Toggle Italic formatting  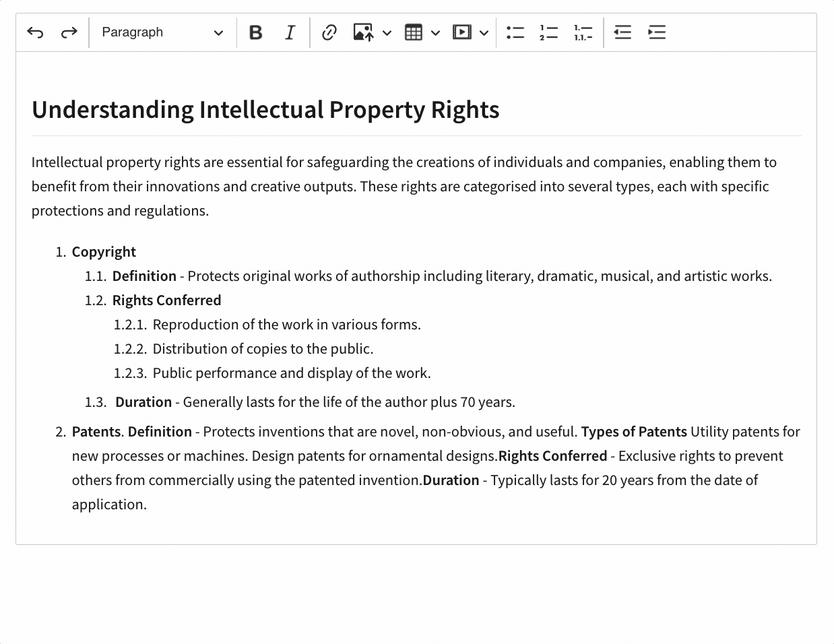pos(290,32)
